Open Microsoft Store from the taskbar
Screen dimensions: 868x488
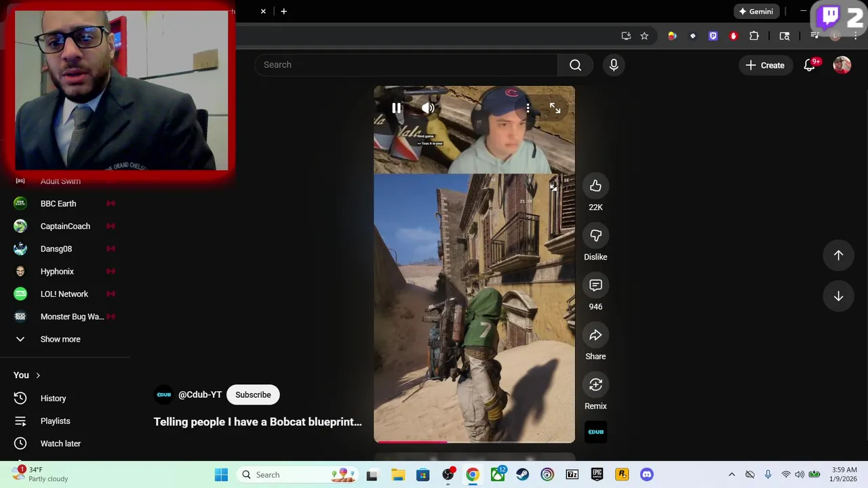tap(422, 474)
